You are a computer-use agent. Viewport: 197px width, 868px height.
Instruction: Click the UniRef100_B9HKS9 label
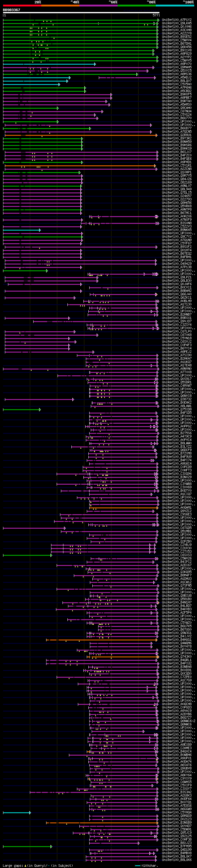pos(177,149)
